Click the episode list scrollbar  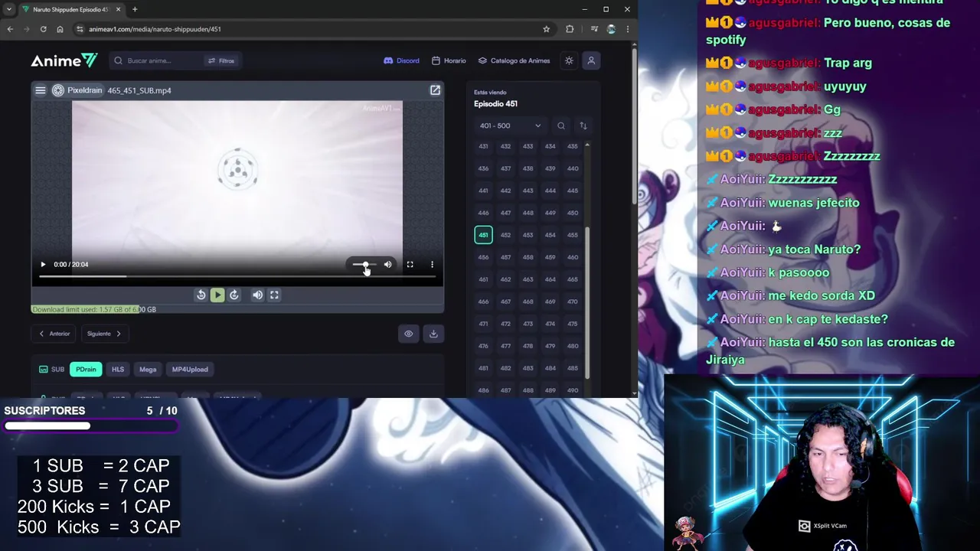(x=587, y=302)
